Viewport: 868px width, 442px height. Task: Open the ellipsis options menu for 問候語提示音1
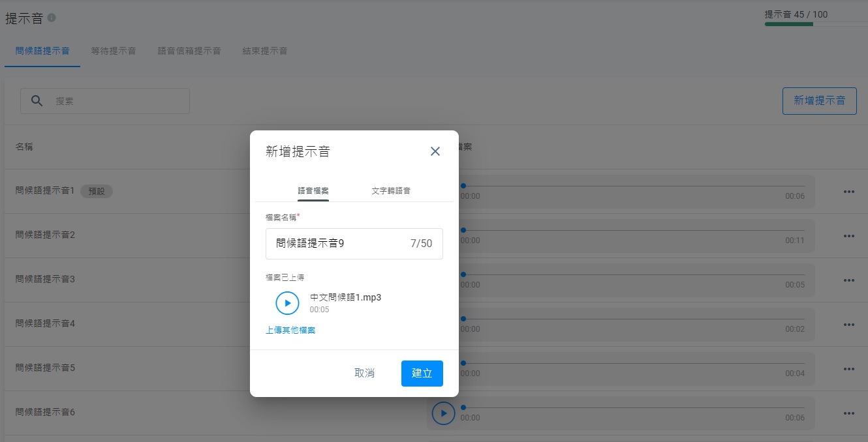click(849, 191)
